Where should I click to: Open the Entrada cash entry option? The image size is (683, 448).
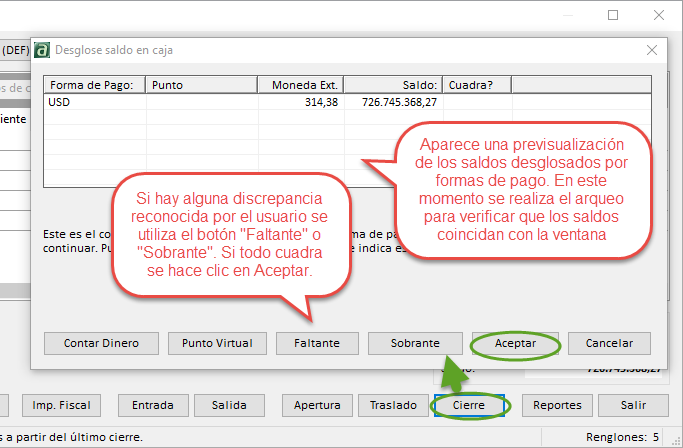coord(152,405)
